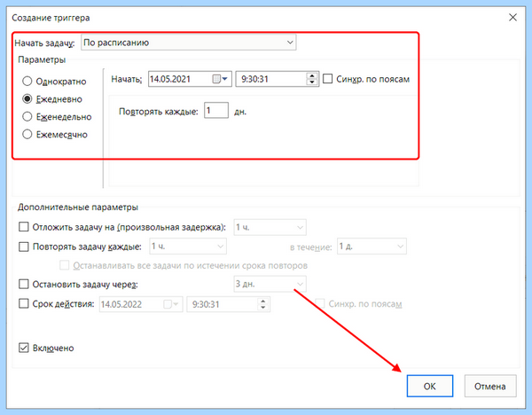
Task: Click the time spinner up arrow for 9:30:31 start time
Action: pyautogui.click(x=312, y=75)
